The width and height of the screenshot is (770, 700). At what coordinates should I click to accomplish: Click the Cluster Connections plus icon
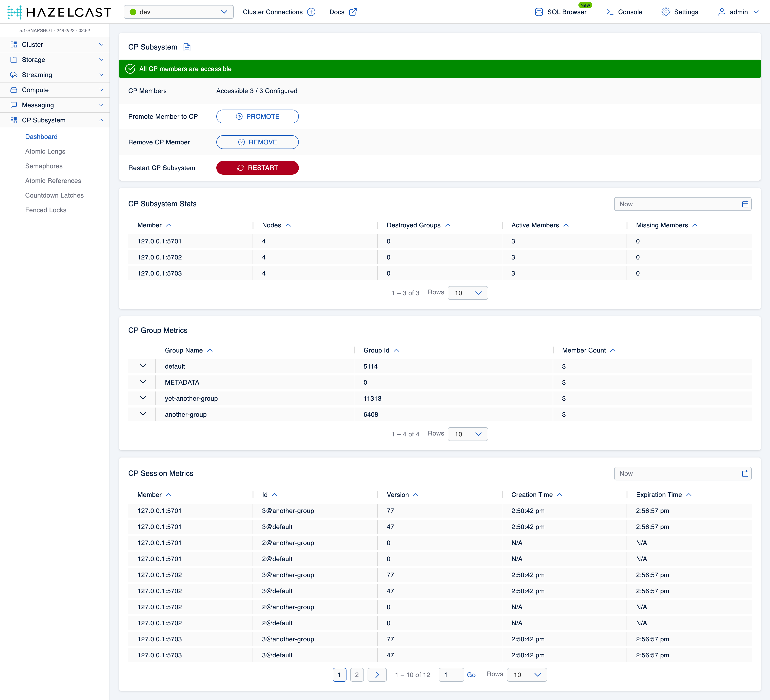[x=311, y=12]
